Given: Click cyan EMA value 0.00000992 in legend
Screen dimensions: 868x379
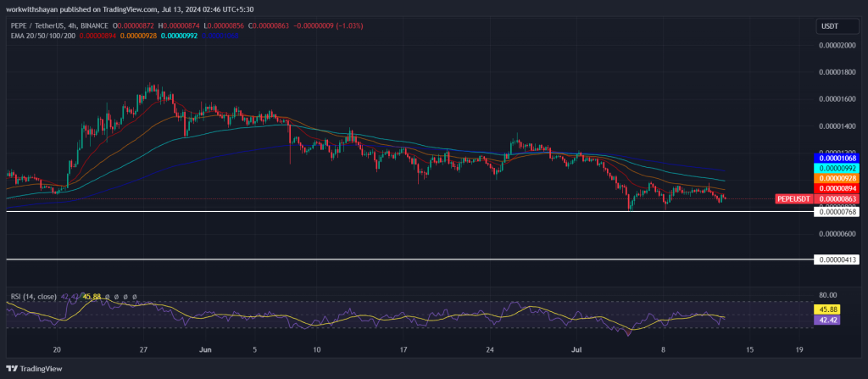Looking at the screenshot, I should pos(180,36).
